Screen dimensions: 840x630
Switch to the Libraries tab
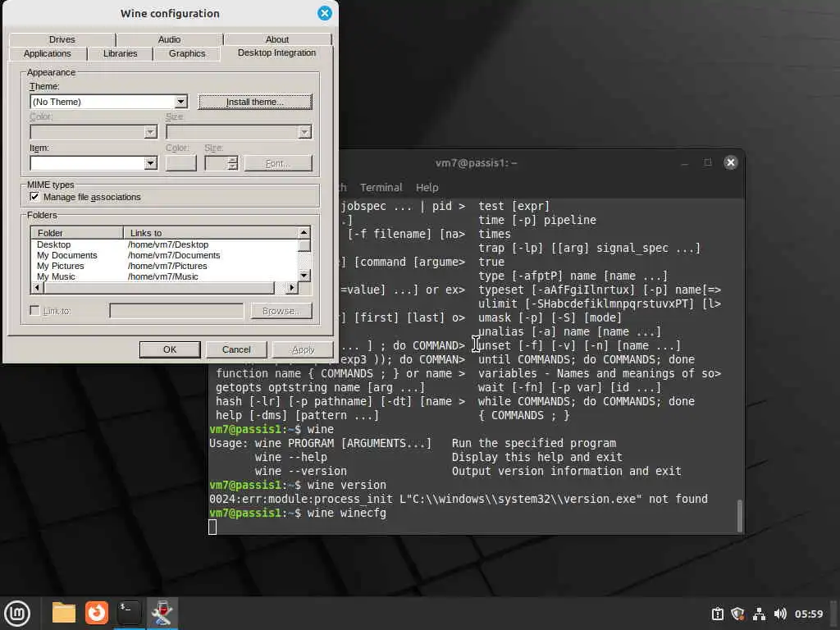click(120, 53)
